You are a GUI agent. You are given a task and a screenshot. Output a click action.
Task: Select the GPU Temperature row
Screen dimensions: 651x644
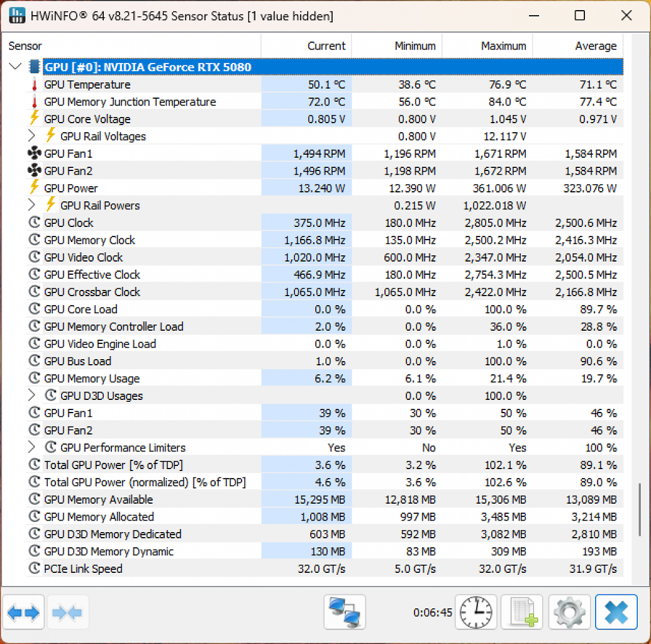click(325, 84)
